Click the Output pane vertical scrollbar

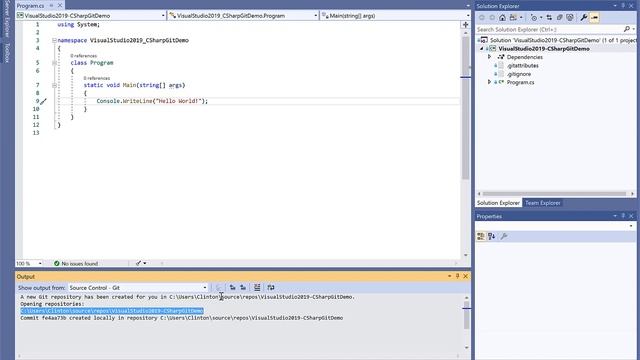pos(467,318)
